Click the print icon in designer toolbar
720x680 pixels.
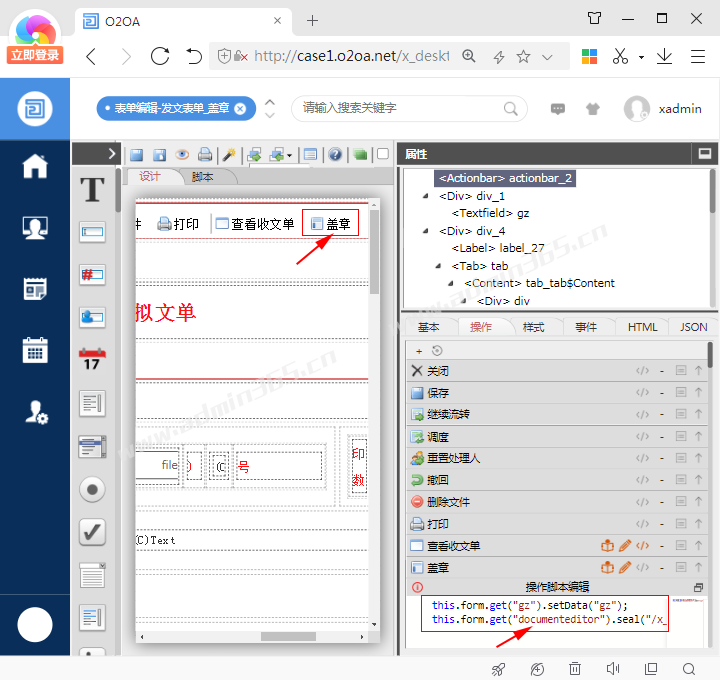click(205, 155)
